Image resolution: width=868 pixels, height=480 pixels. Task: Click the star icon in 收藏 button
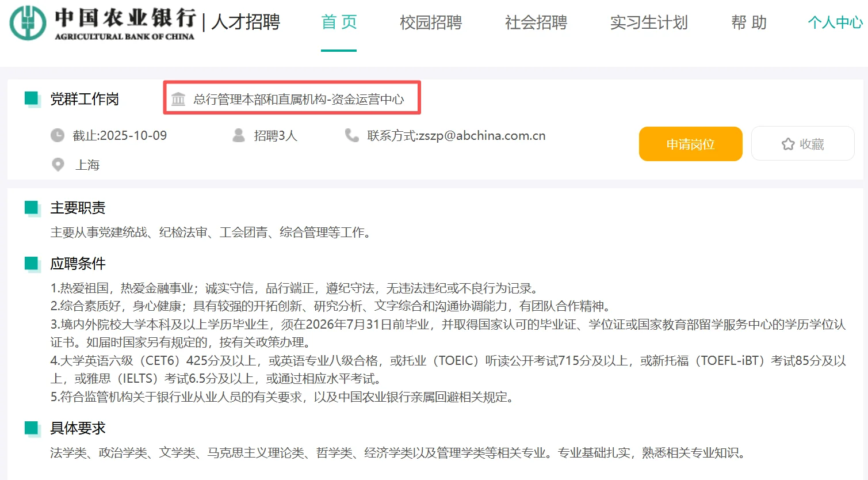tap(788, 144)
